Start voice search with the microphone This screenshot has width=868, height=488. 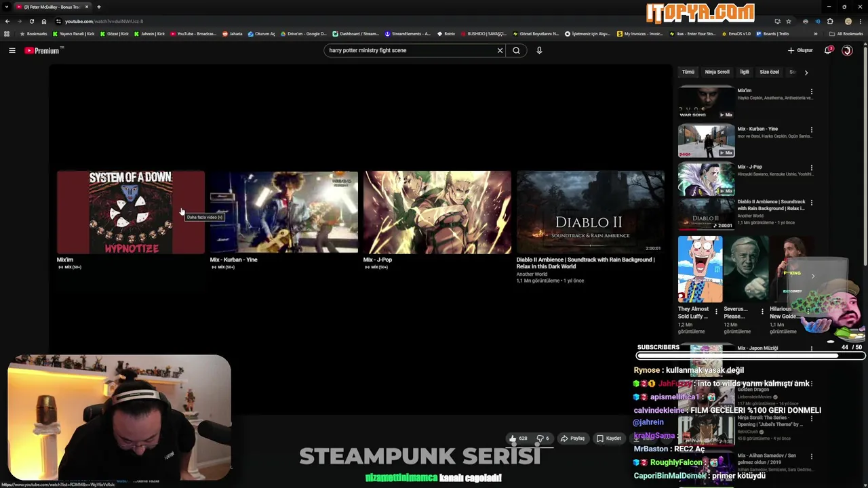tap(539, 50)
